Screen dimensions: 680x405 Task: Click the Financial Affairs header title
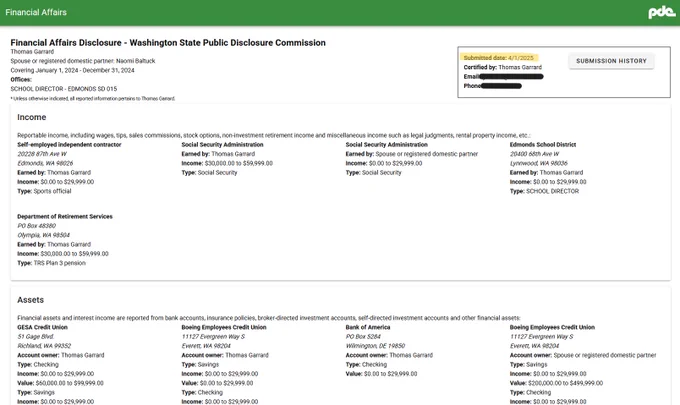coord(36,12)
